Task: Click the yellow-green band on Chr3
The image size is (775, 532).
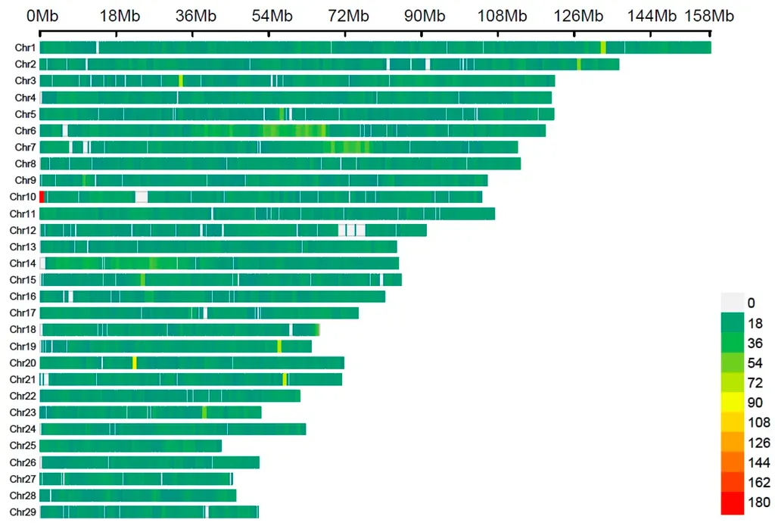Action: click(181, 80)
